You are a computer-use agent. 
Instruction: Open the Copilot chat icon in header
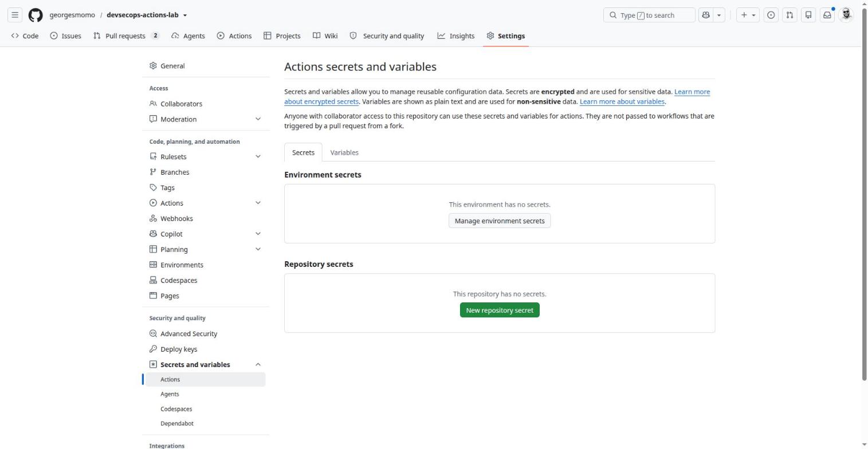[706, 15]
